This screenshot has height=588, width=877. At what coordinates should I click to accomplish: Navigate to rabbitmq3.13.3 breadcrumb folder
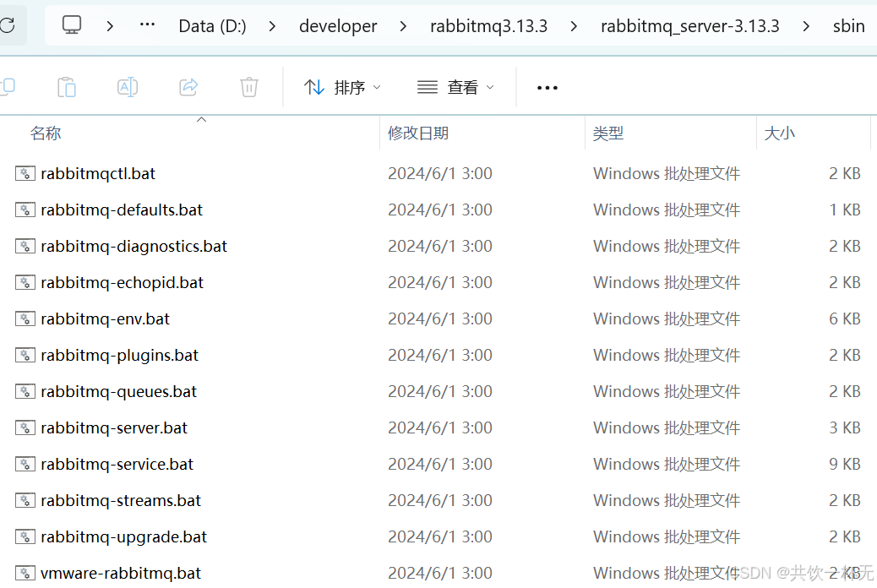pos(489,25)
